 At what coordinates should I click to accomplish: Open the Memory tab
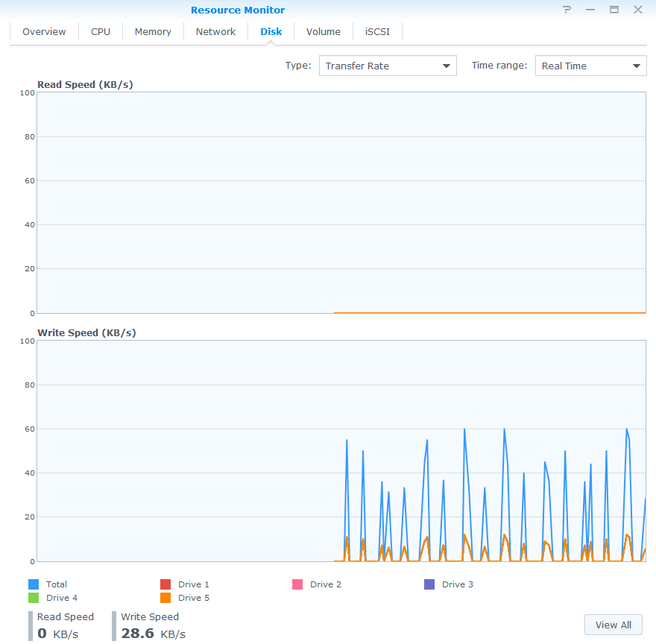153,32
